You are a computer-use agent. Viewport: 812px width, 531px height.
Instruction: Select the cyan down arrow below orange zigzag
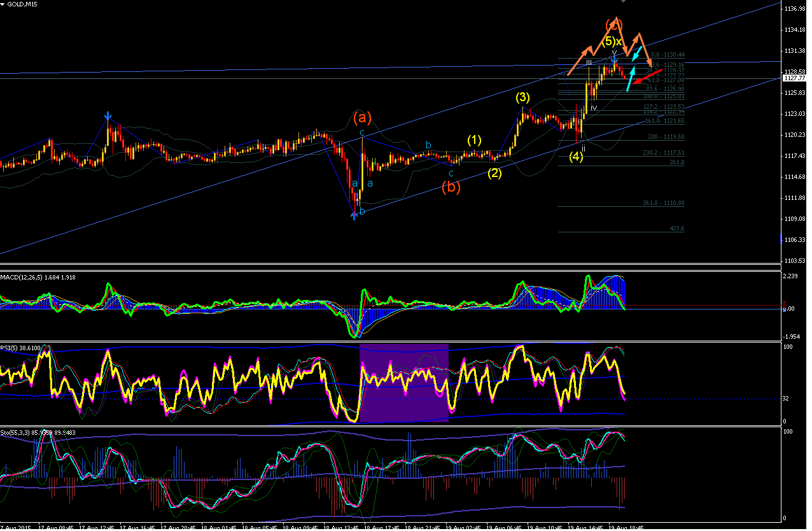click(638, 53)
